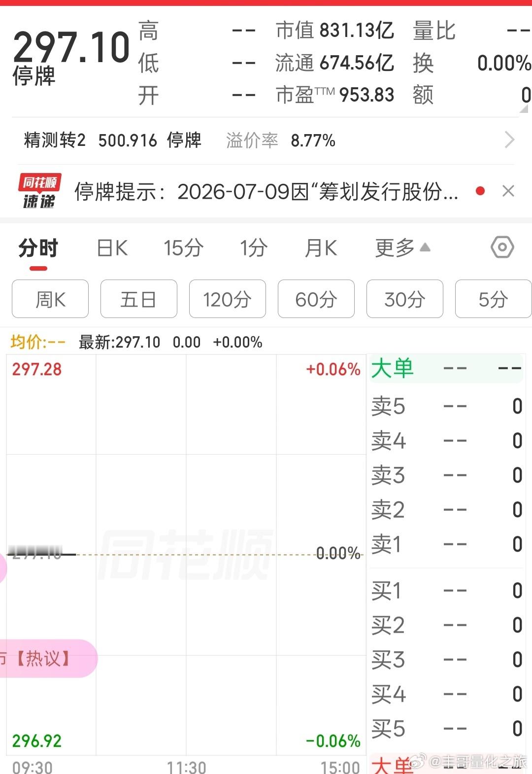Tap the -0.06% chart axis label

click(x=333, y=741)
